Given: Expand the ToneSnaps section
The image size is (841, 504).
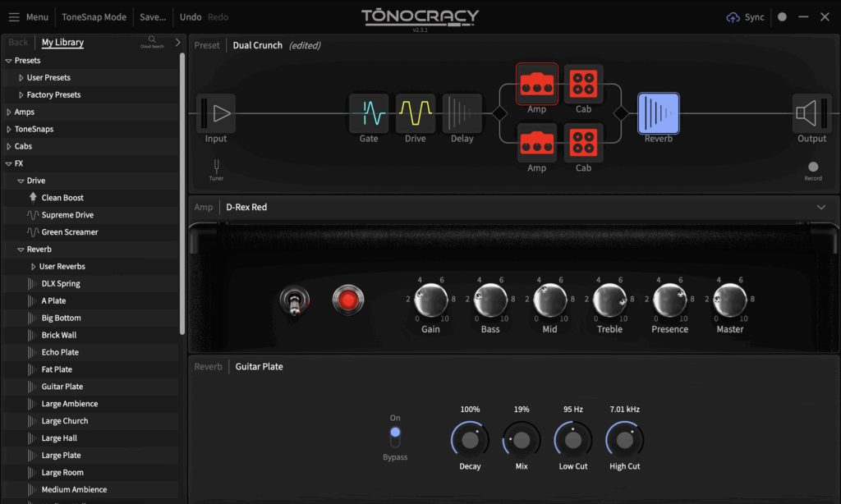Looking at the screenshot, I should click(8, 129).
